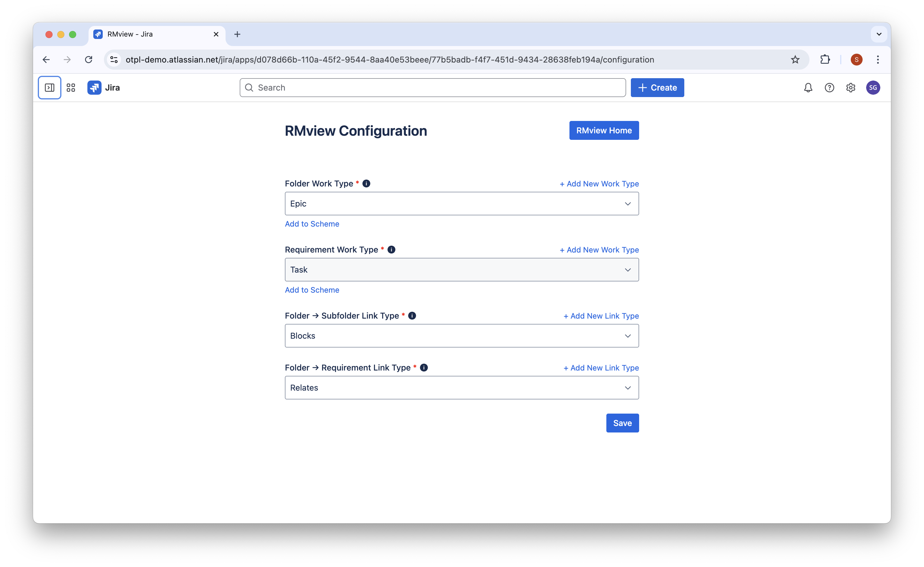This screenshot has height=567, width=924.
Task: Expand the Requirement Work Type Task dropdown
Action: (x=461, y=270)
